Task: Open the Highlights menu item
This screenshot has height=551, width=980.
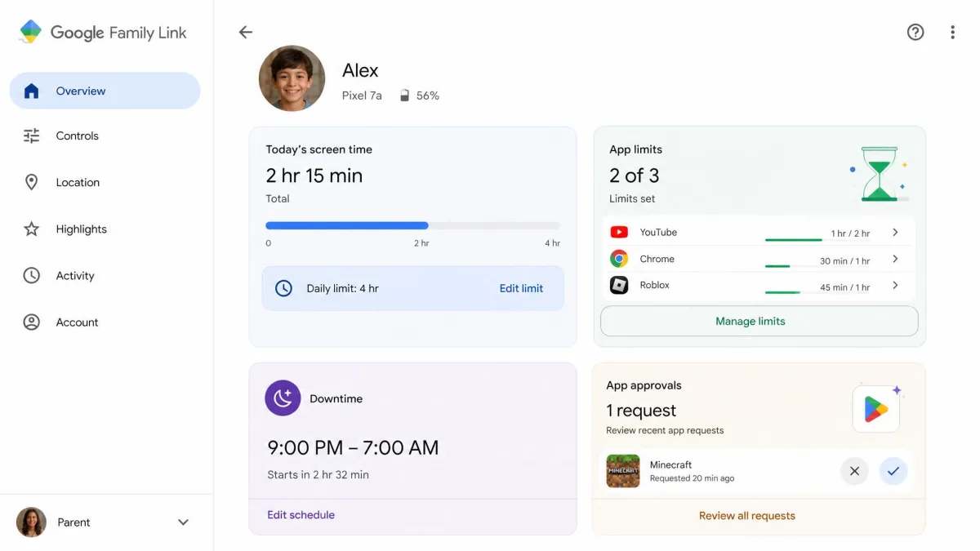Action: (105, 229)
